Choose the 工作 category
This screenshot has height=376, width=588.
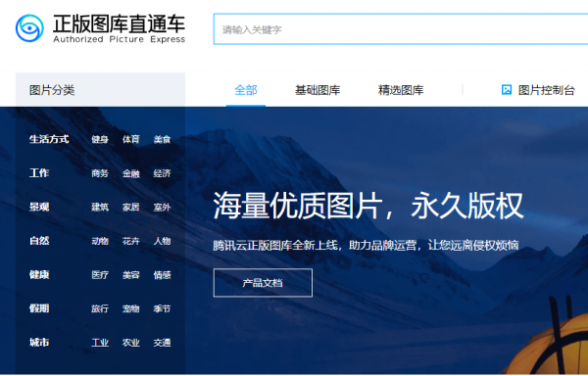pos(39,173)
